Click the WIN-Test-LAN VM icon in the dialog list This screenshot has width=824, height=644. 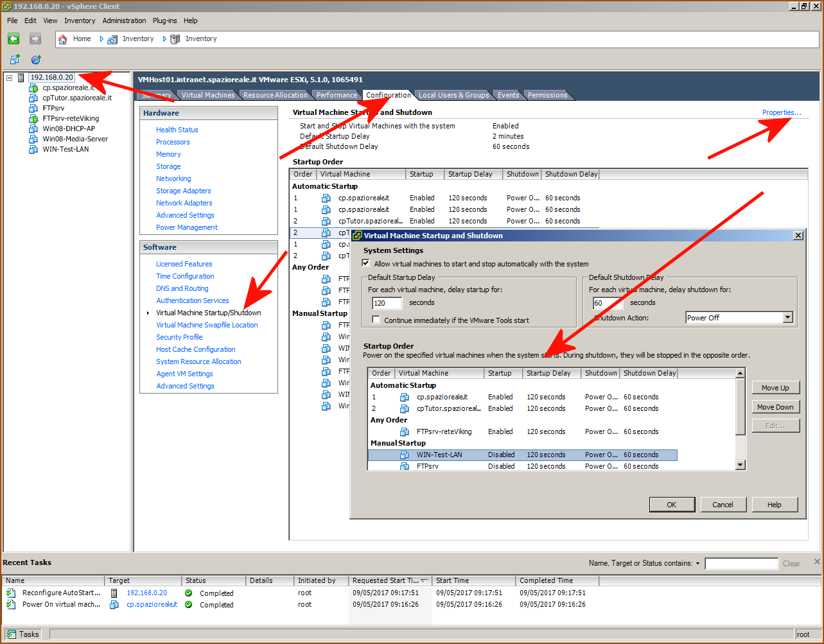(405, 455)
